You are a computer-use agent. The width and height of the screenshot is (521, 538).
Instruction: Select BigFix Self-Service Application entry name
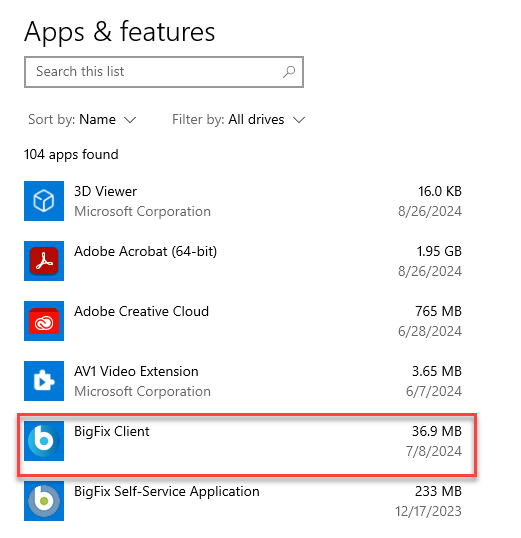[167, 491]
